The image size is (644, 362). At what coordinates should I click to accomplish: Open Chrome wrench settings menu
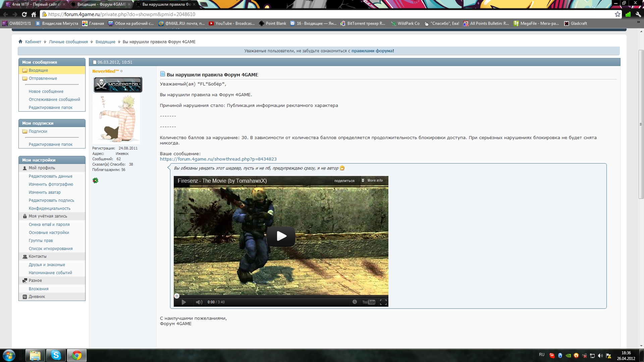638,14
